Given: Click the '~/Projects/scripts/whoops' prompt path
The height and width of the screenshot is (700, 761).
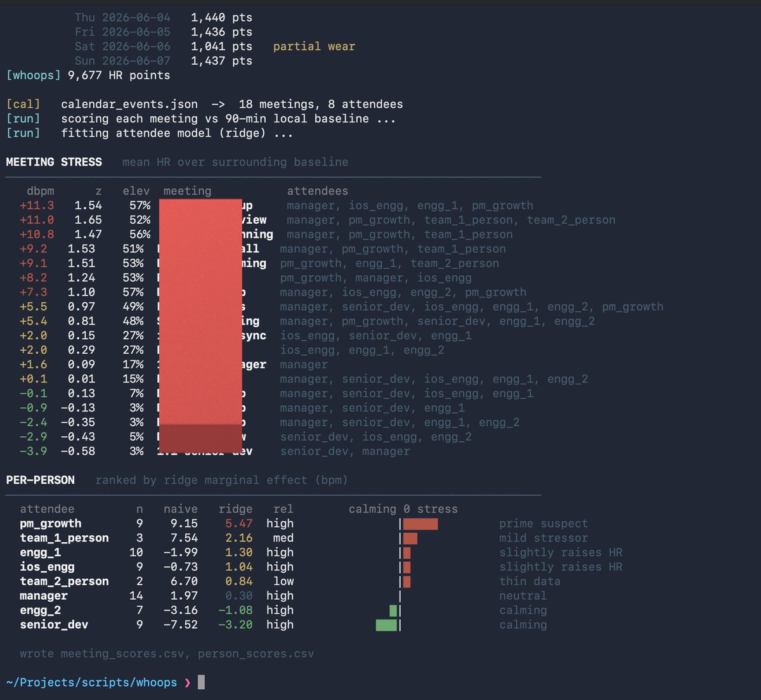Looking at the screenshot, I should click(91, 683).
